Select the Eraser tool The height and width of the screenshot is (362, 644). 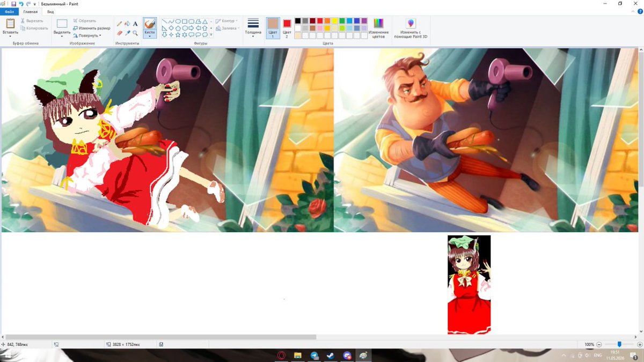[120, 33]
